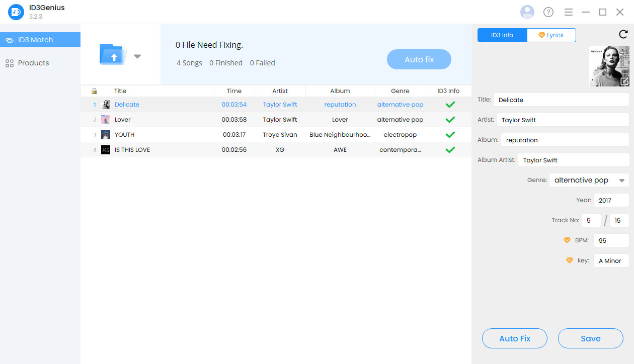Click the Track No field showing 5
This screenshot has height=364, width=634.
[591, 220]
